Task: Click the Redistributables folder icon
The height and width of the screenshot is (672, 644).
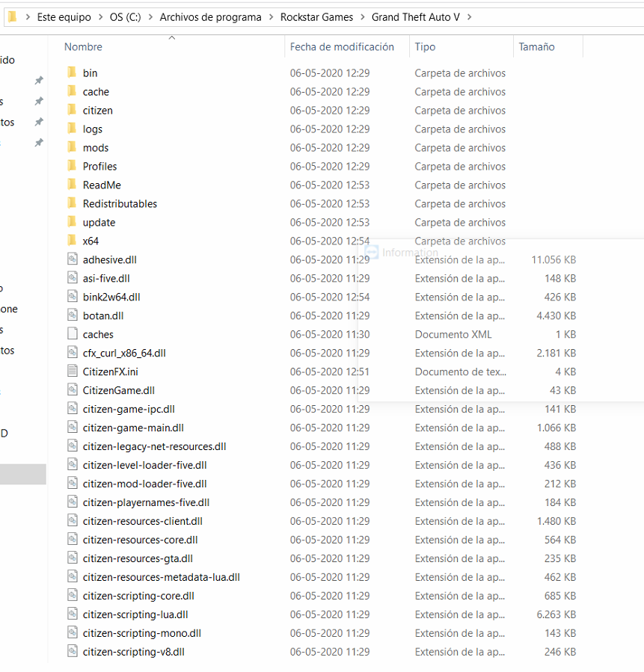Action: point(72,203)
